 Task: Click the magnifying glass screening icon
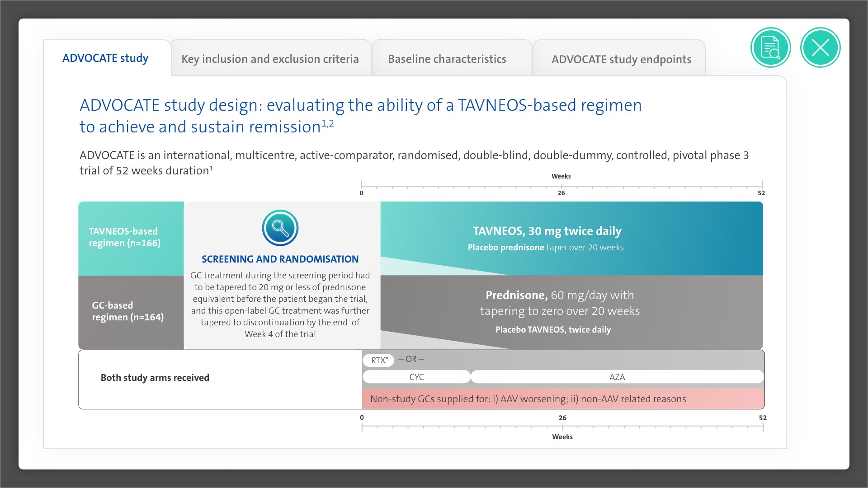coord(280,228)
